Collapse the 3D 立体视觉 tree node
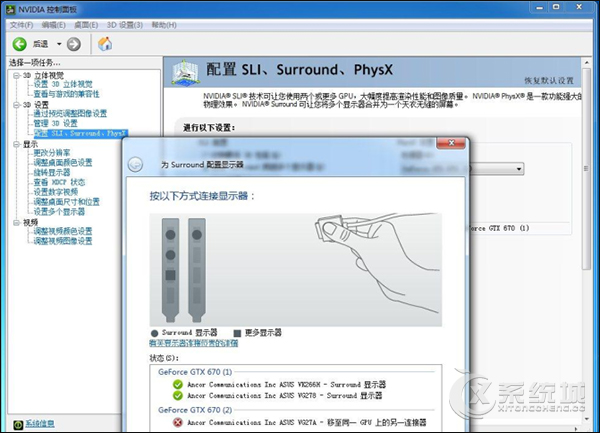 point(16,75)
